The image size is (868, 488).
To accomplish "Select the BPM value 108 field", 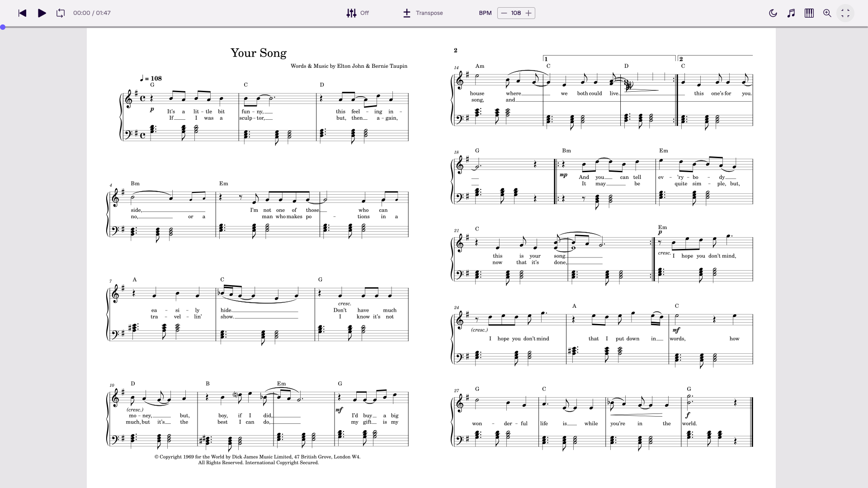I will pos(516,13).
